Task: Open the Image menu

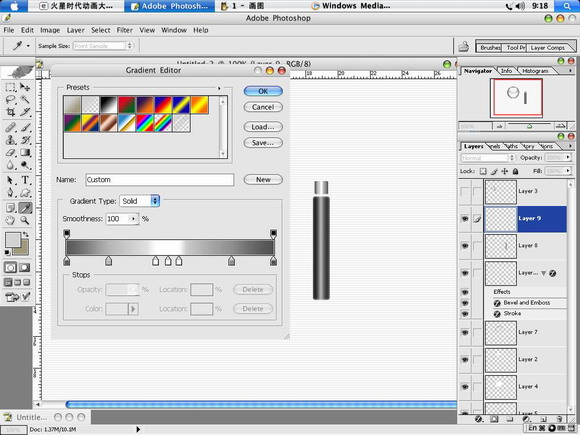Action: [x=50, y=30]
